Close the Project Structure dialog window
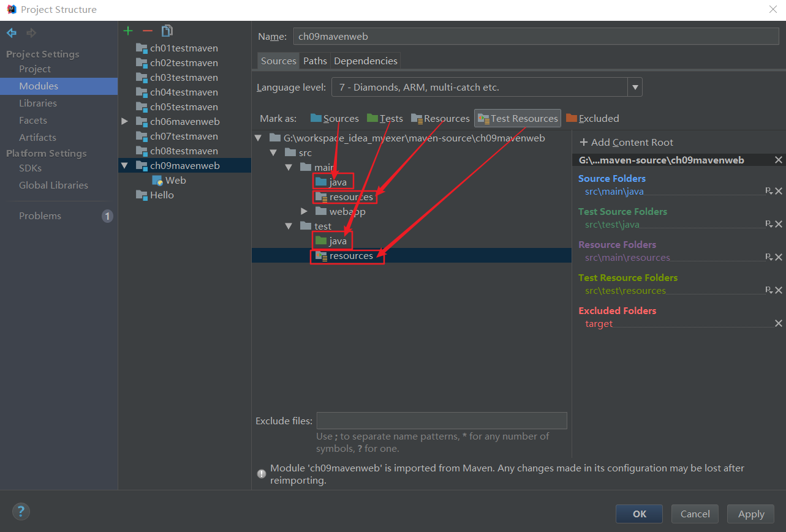Screen dimensions: 786x532 click(773, 9)
